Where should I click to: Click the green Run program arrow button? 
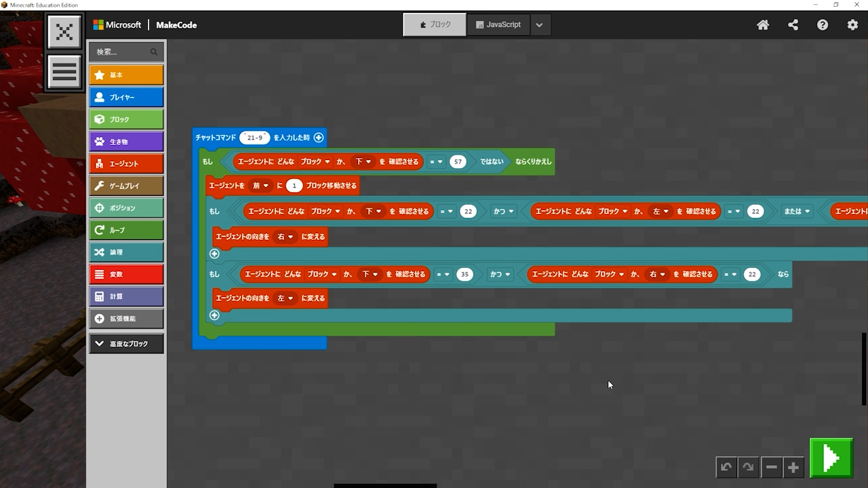click(x=831, y=459)
